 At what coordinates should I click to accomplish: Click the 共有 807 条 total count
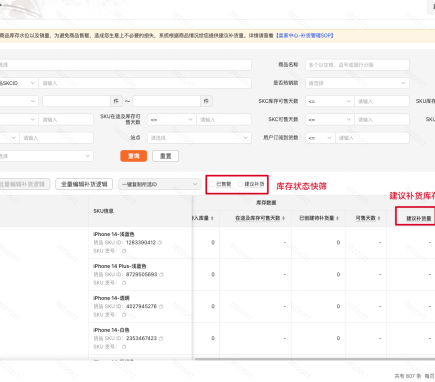pos(408,376)
